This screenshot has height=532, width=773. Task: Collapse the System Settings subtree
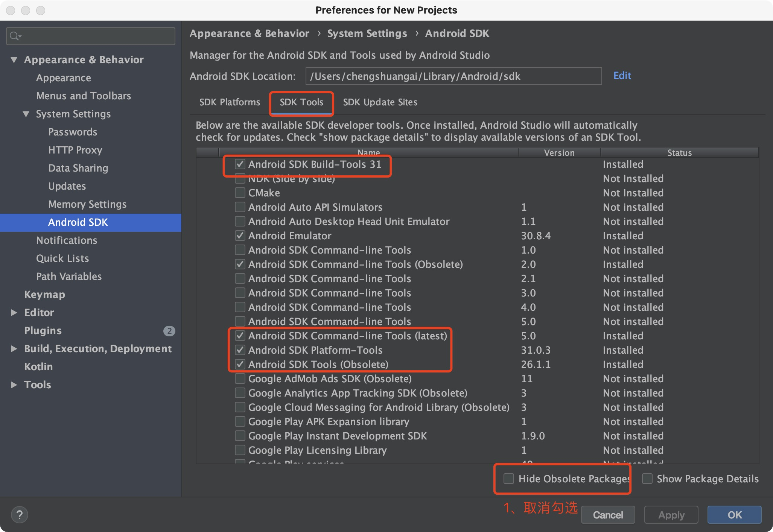coord(26,114)
